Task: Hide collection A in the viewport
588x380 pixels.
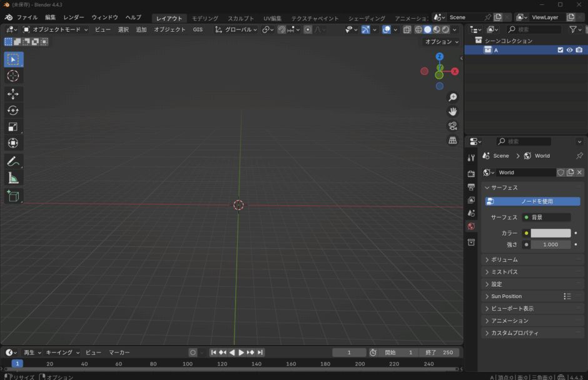Action: point(569,49)
